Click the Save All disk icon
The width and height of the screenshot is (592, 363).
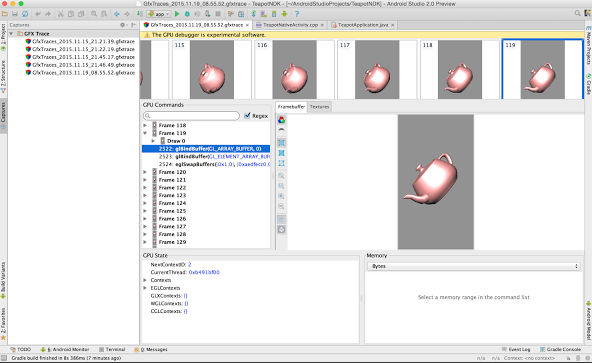[15, 14]
